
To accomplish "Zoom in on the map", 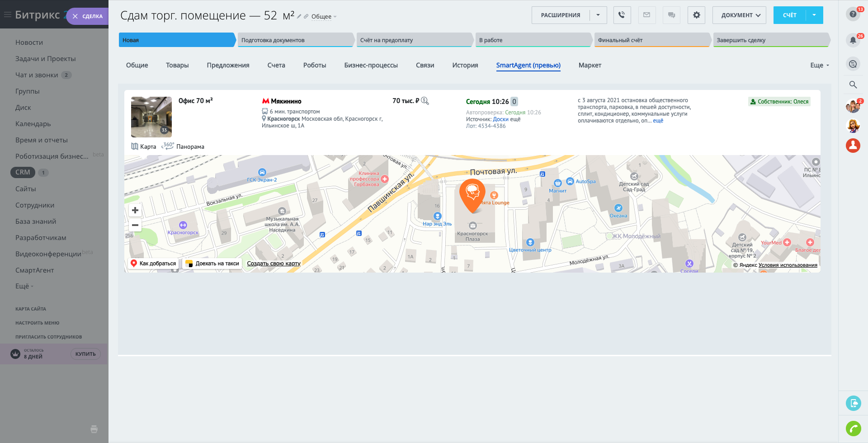I will click(x=135, y=210).
